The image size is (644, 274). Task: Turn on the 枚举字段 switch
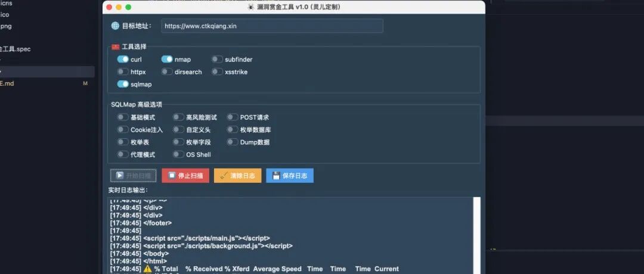[178, 142]
